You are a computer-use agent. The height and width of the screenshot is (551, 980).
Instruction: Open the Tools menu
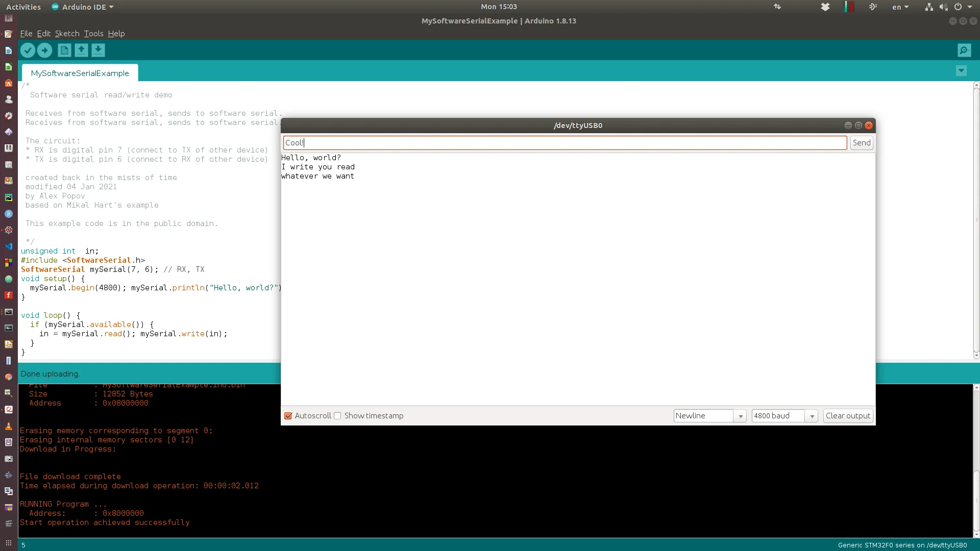coord(93,34)
